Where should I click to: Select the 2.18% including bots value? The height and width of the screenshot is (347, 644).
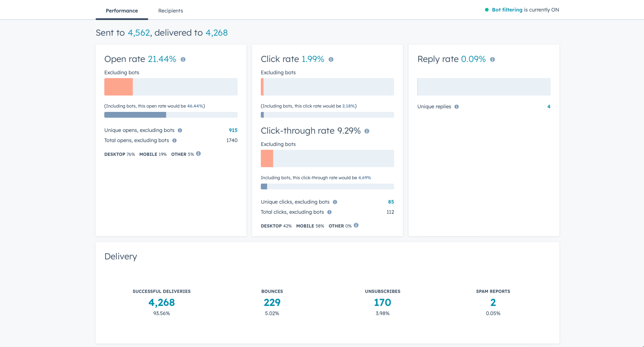(x=349, y=106)
